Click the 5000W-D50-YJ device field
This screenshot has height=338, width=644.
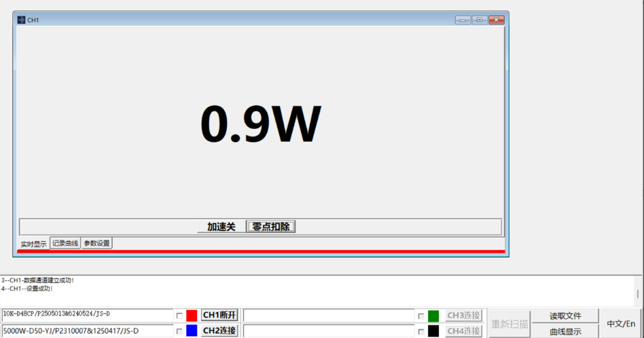[x=87, y=331]
